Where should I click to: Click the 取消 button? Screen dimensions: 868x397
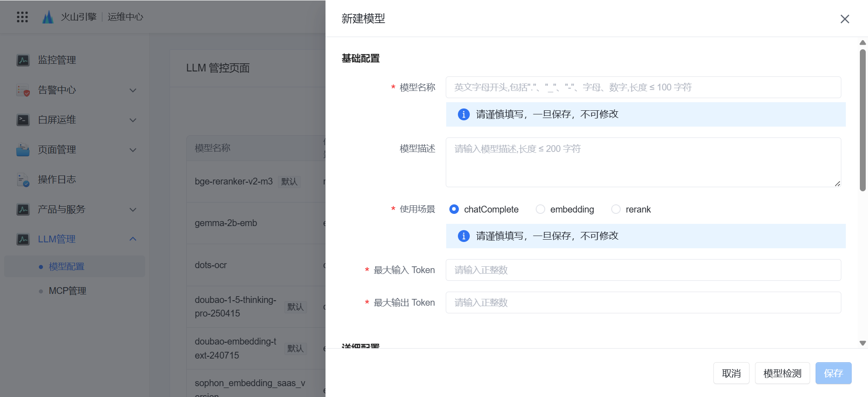(x=731, y=373)
